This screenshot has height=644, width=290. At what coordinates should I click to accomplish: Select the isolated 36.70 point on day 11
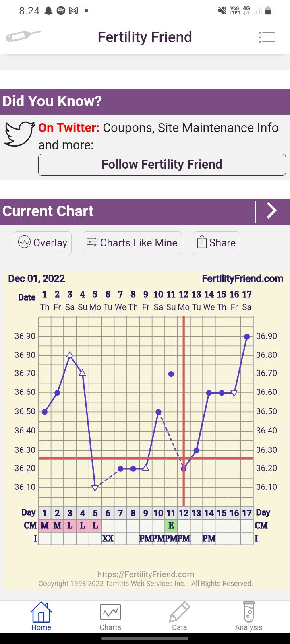pos(171,374)
